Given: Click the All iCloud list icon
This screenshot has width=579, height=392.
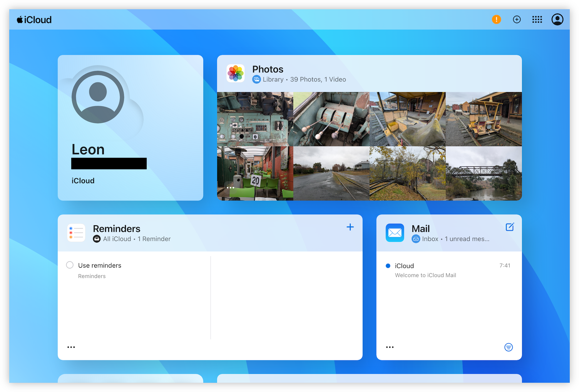Looking at the screenshot, I should [97, 239].
